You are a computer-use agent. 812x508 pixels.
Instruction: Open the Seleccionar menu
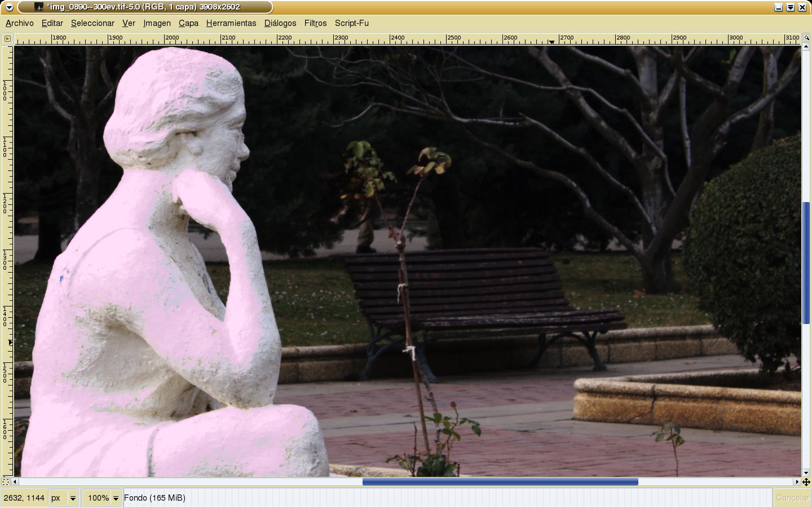pyautogui.click(x=92, y=23)
